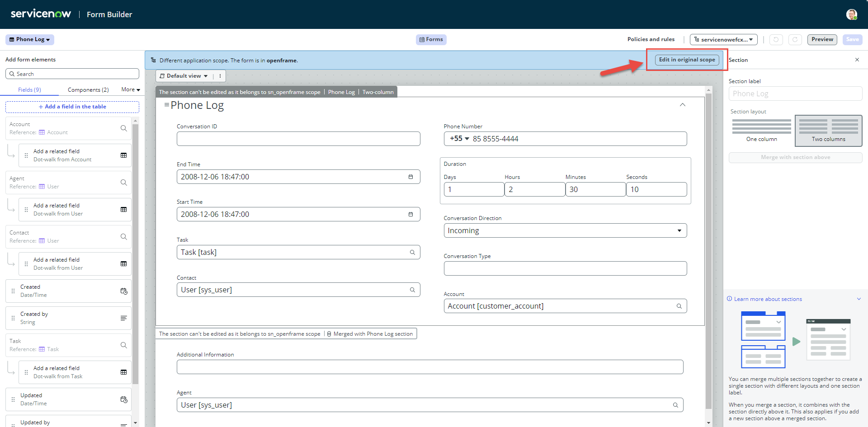Screen dimensions: 868x427
Task: Select Two columns section layout
Action: tap(828, 131)
